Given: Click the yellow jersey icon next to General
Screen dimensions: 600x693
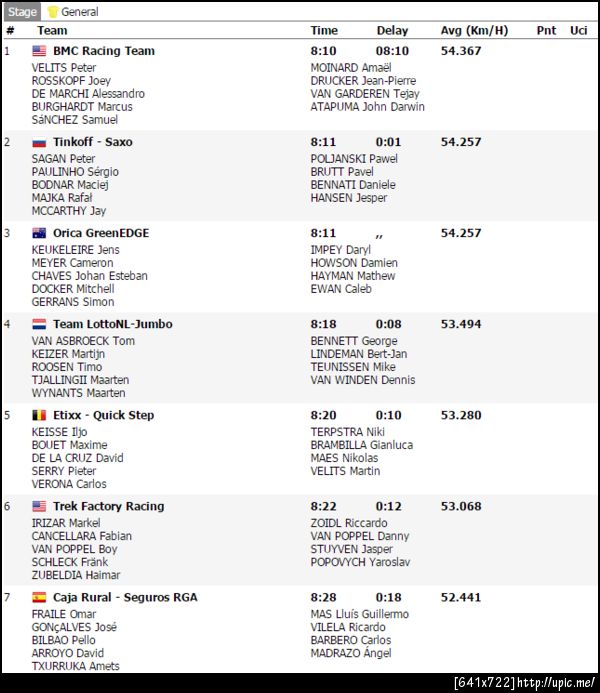Looking at the screenshot, I should pos(53,12).
